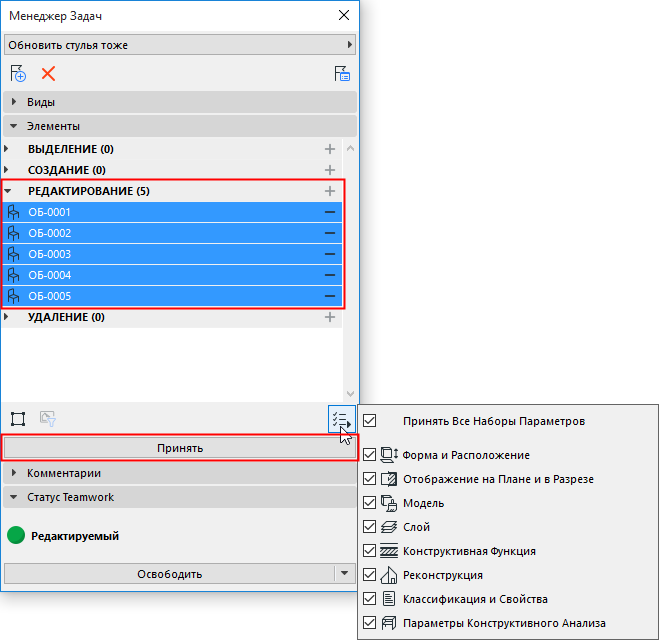Click the marquee selection square icon
Image resolution: width=659 pixels, height=640 pixels.
[18, 419]
